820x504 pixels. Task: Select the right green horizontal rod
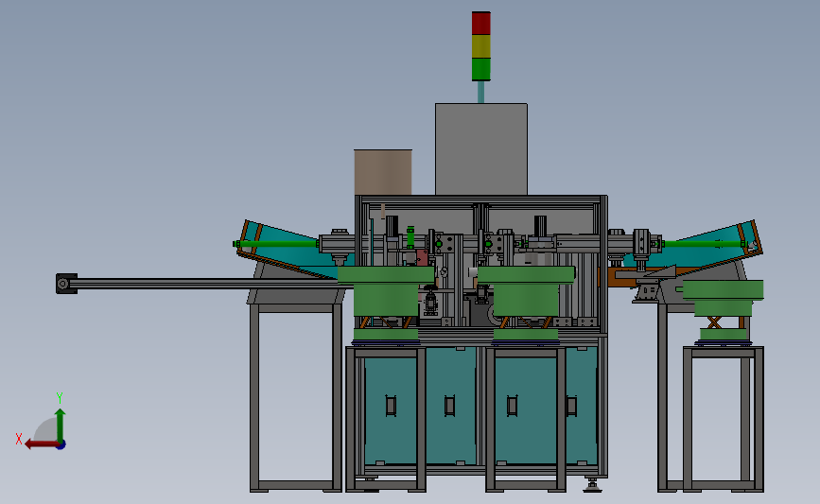click(x=704, y=244)
